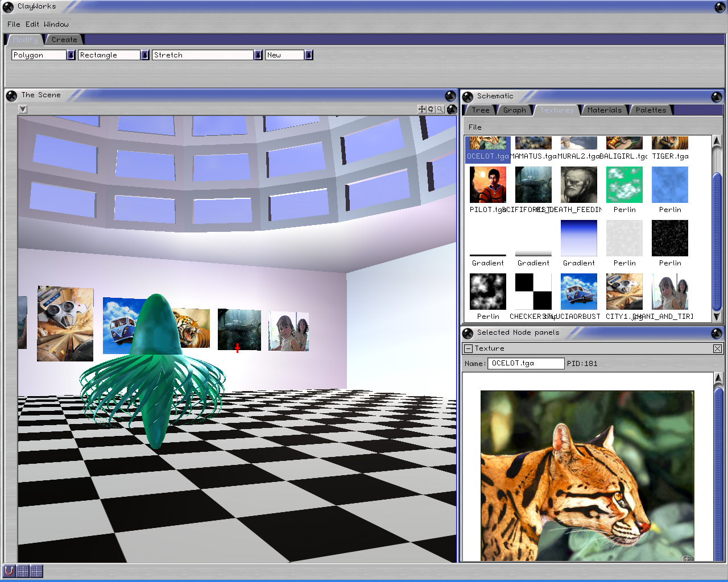This screenshot has height=582, width=728.
Task: Open the Create tab
Action: 64,40
